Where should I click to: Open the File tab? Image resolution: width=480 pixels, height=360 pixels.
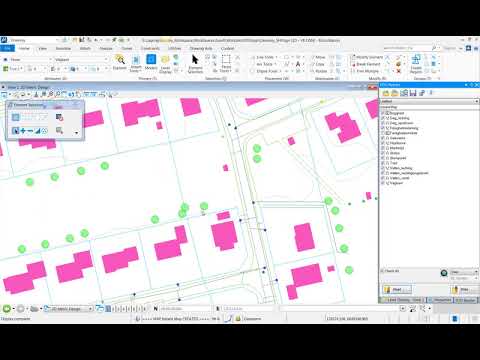[x=7, y=48]
